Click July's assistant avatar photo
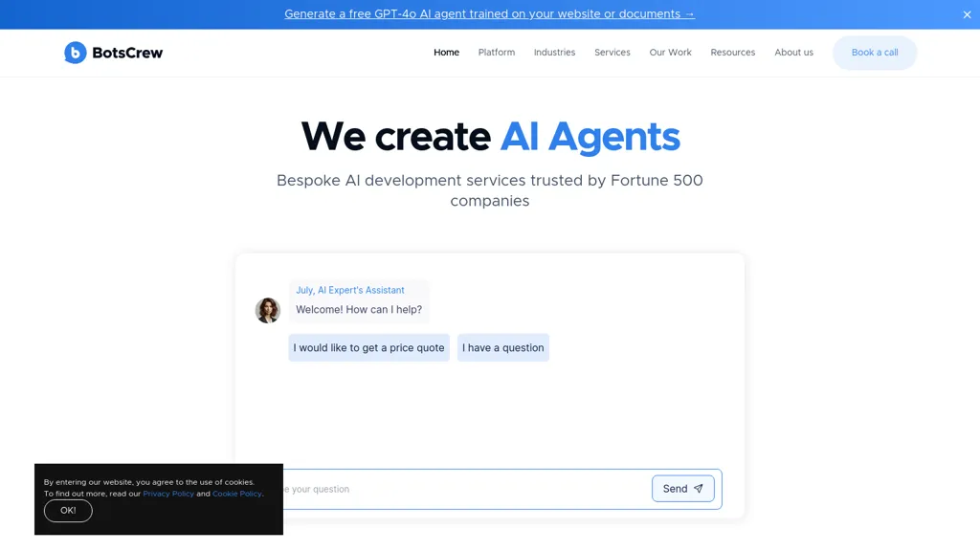Viewport: 980px width, 551px height. [268, 310]
